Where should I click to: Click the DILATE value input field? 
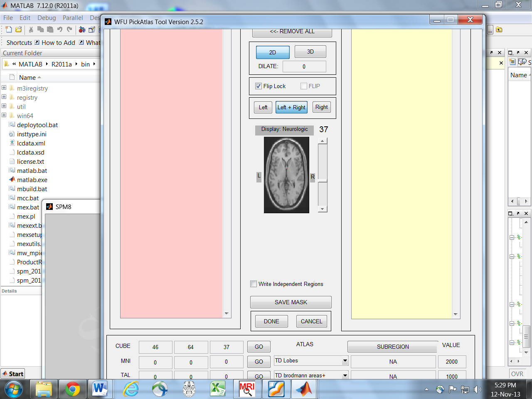click(304, 66)
